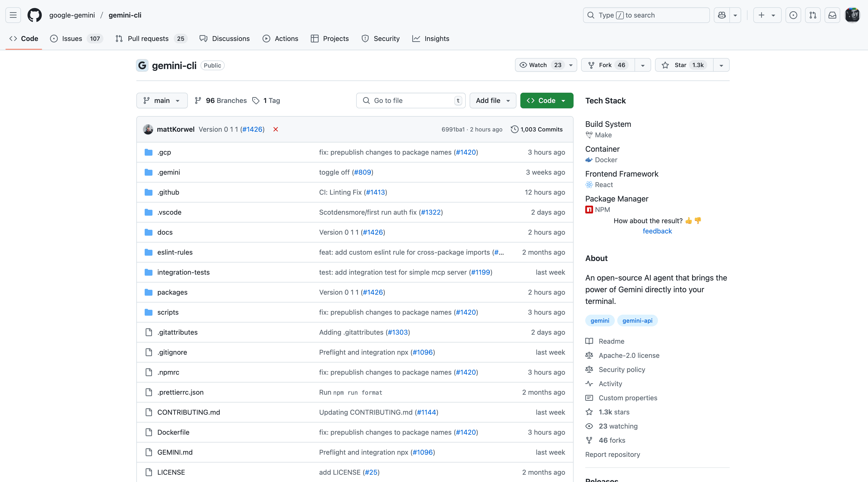Click the mattKorwel commit author avatar
868x482 pixels.
point(148,129)
